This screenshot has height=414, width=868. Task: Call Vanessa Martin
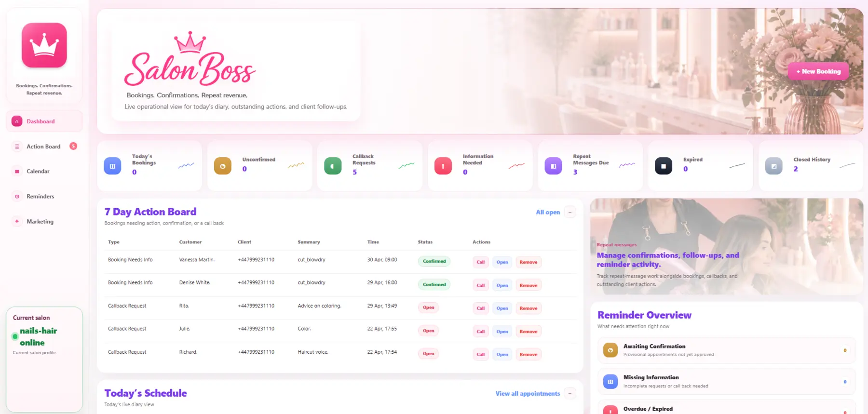[481, 262]
